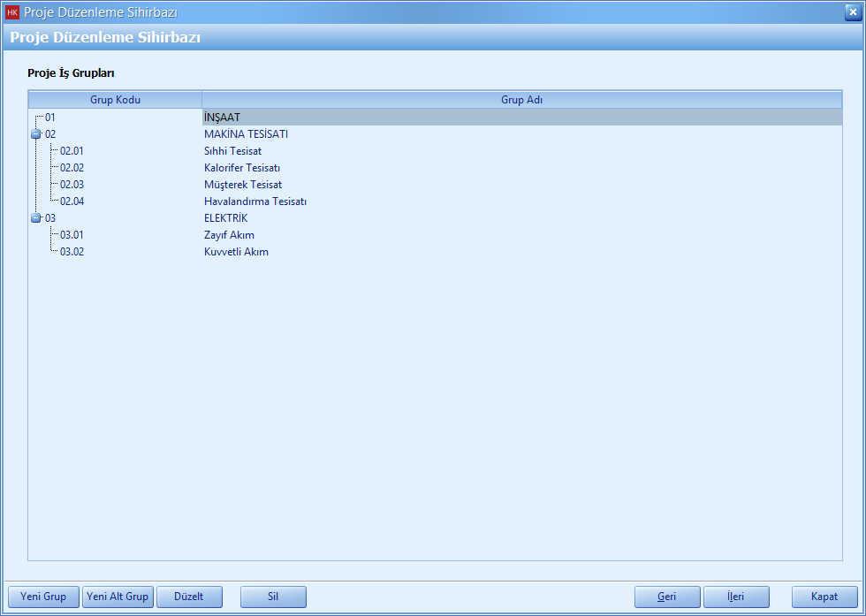
Task: Click the Kapat button
Action: [824, 597]
